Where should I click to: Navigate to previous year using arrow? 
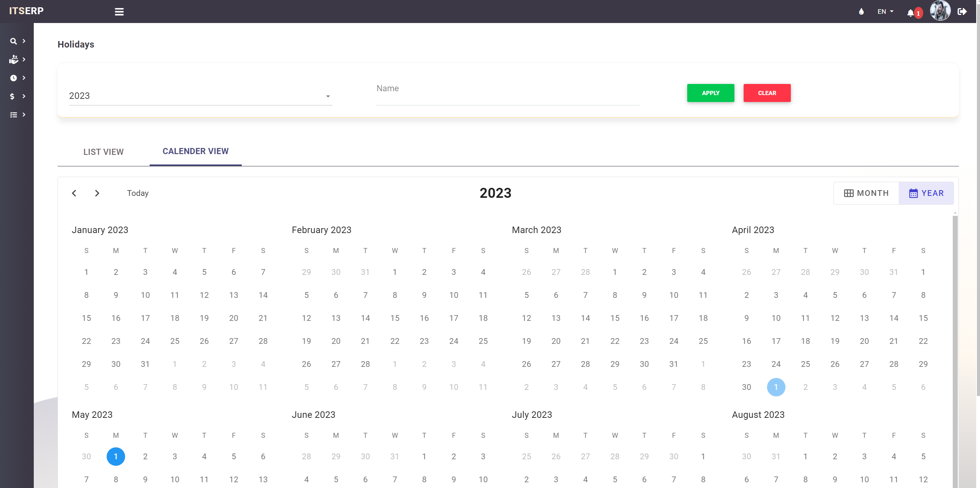click(74, 192)
